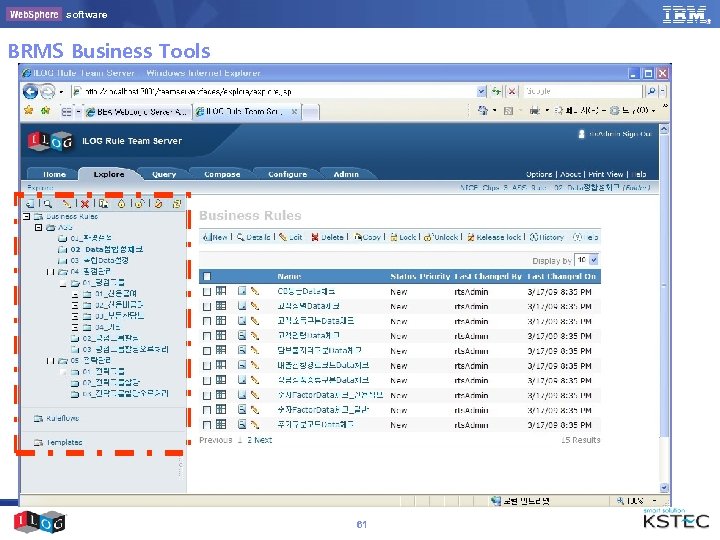Click the magnifier icon in tree toolbar
720x540 pixels.
(47, 203)
